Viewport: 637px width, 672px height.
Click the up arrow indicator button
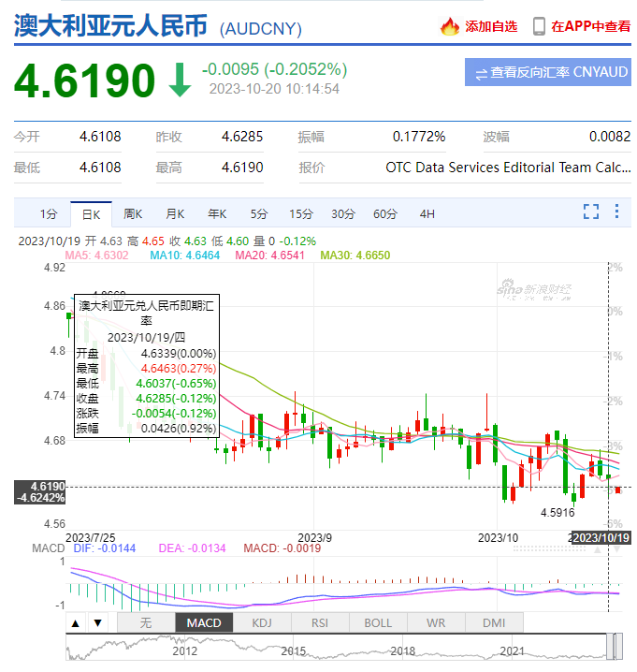[76, 622]
